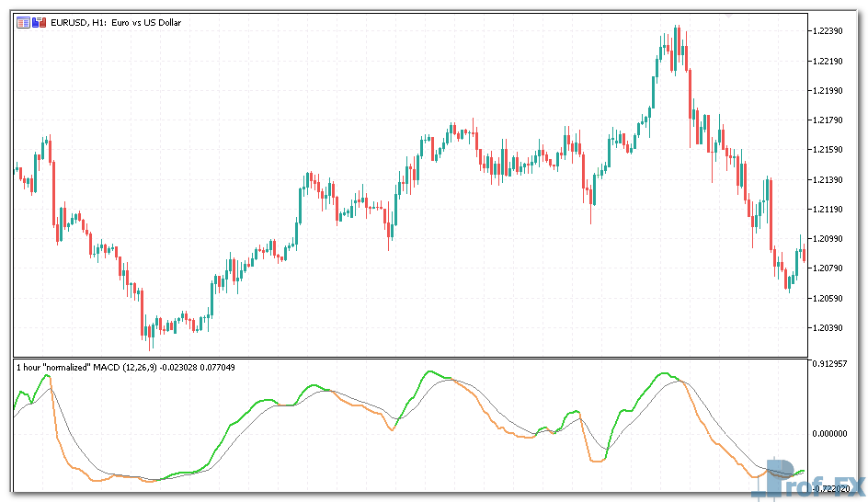
Task: Select the 1.20590 price axis label
Action: pos(830,298)
